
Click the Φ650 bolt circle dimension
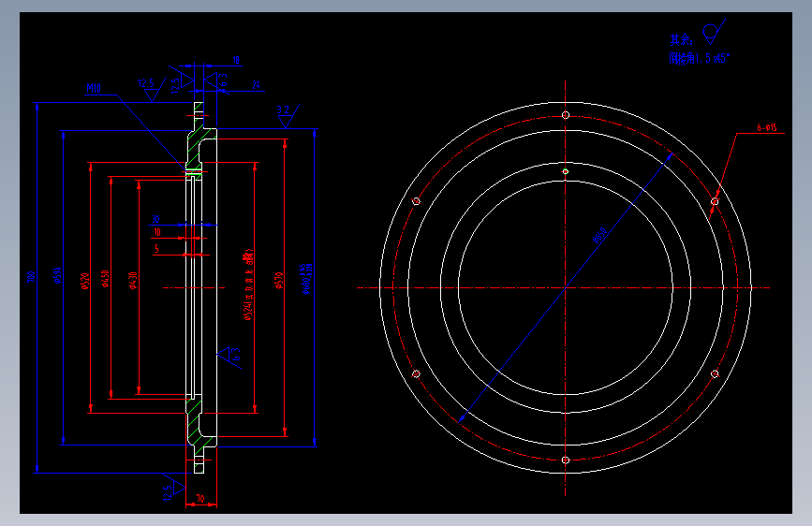coord(599,236)
